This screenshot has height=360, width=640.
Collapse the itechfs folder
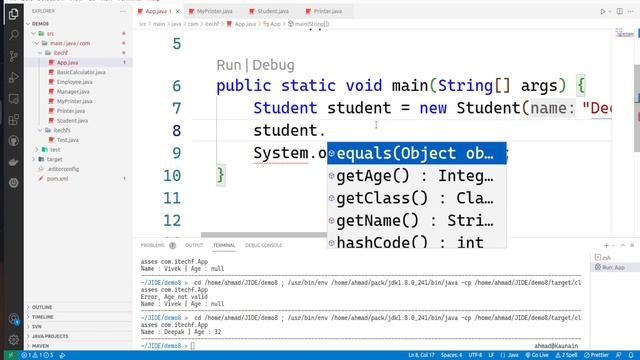coord(40,130)
